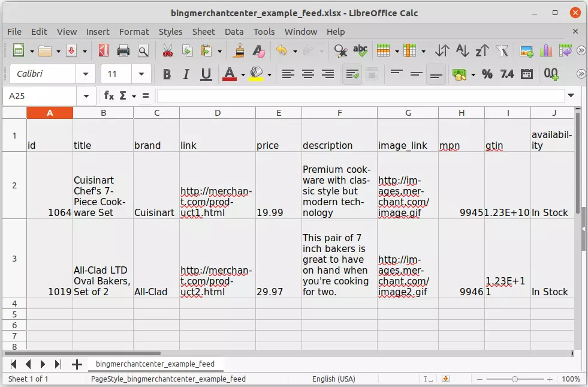This screenshot has height=387, width=588.
Task: Click the Print icon
Action: tap(123, 50)
